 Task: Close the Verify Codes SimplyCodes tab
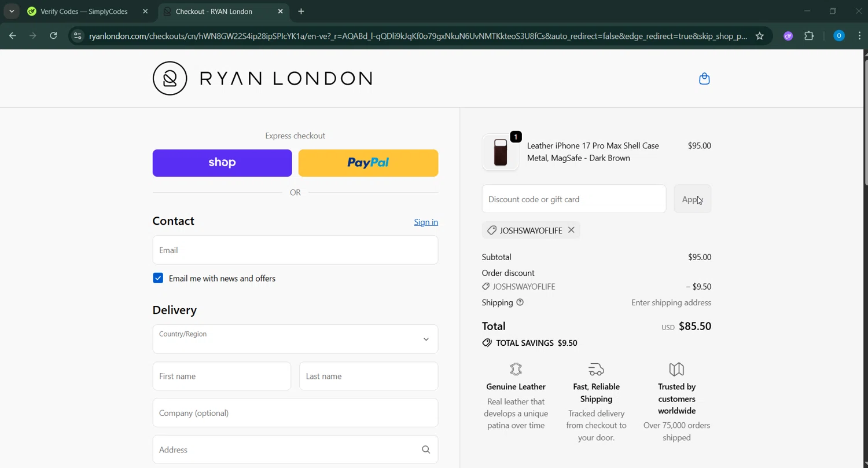click(x=145, y=11)
